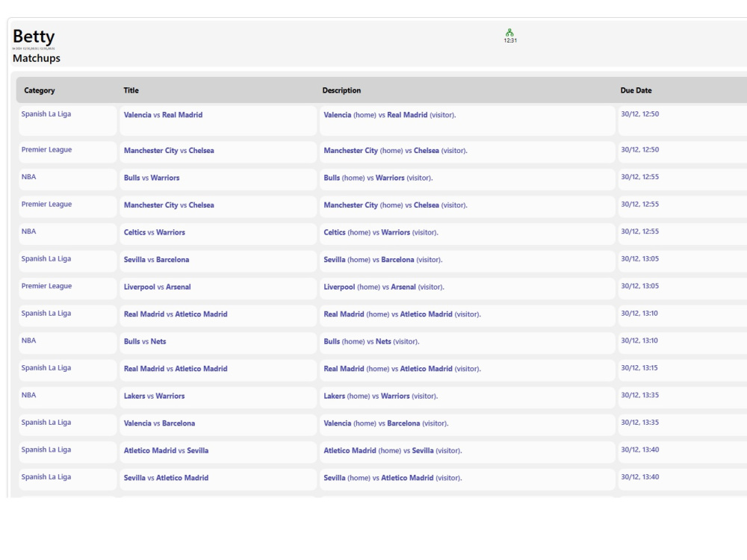The width and height of the screenshot is (747, 560).
Task: Open the Valencia vs Barcelona title
Action: 159,423
